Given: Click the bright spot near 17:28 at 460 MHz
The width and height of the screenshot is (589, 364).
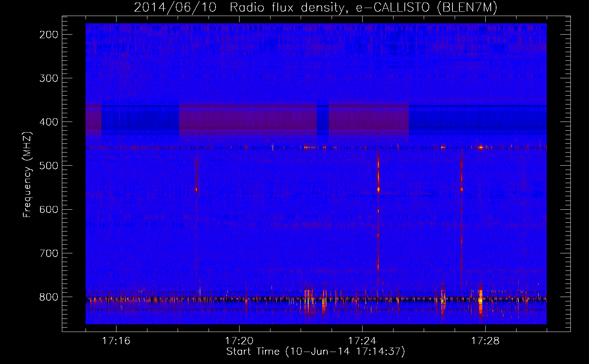Looking at the screenshot, I should point(481,147).
